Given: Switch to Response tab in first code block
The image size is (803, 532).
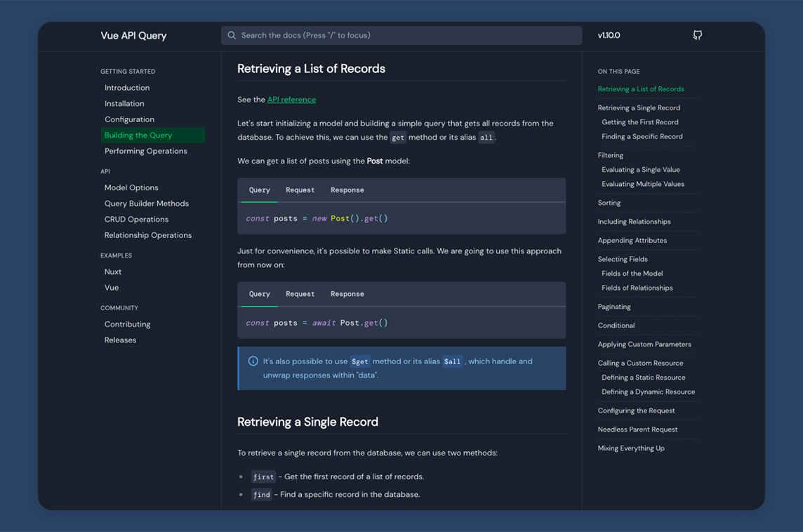Looking at the screenshot, I should [x=347, y=190].
